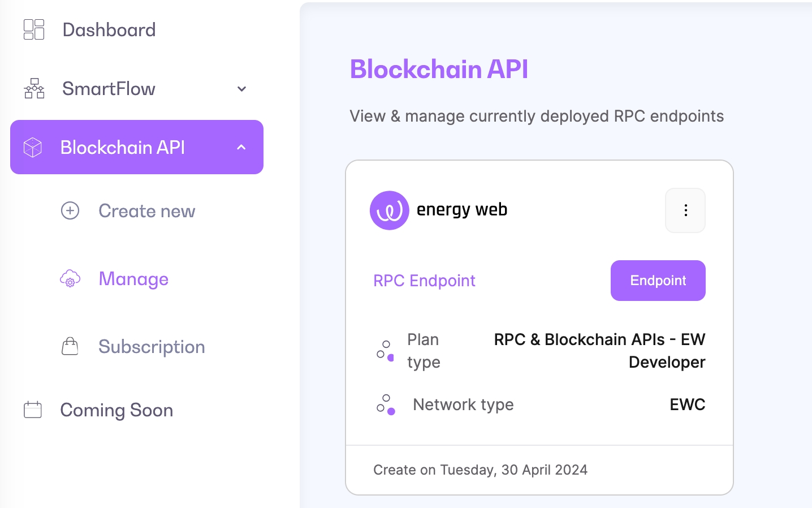This screenshot has width=812, height=508.
Task: Open the Dashboard menu item
Action: pos(109,30)
